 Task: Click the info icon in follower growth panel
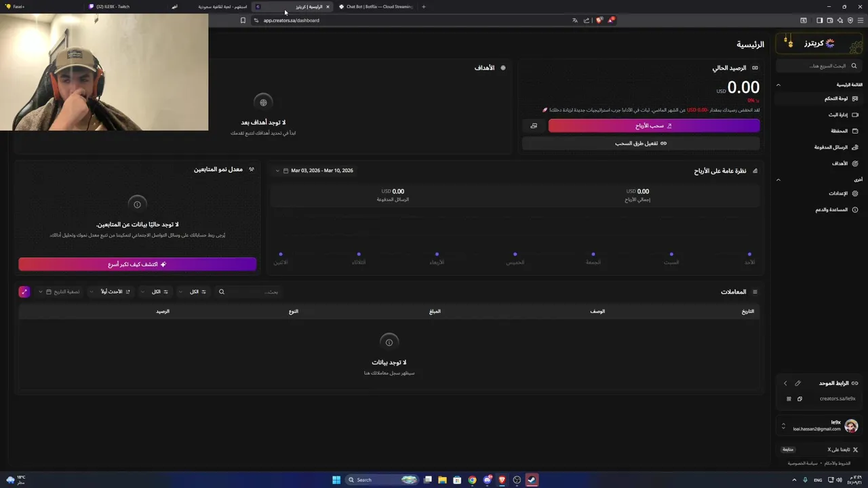pos(137,204)
